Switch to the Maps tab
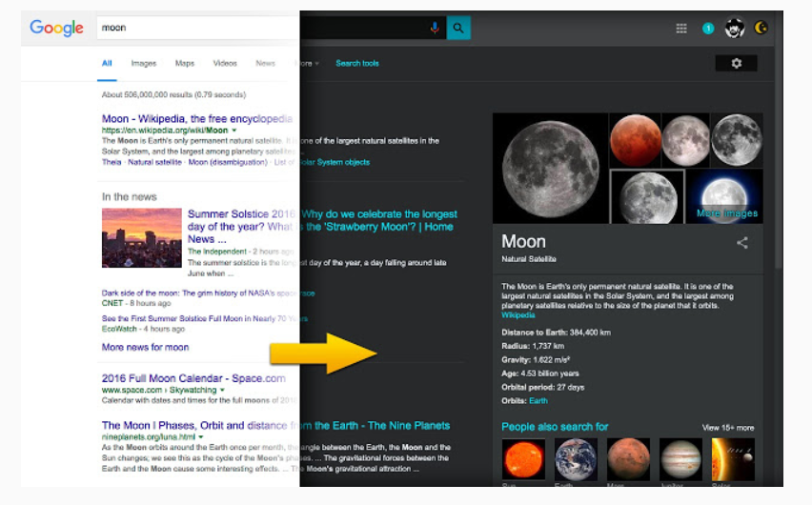Viewport: 812px width, 505px height. tap(184, 63)
